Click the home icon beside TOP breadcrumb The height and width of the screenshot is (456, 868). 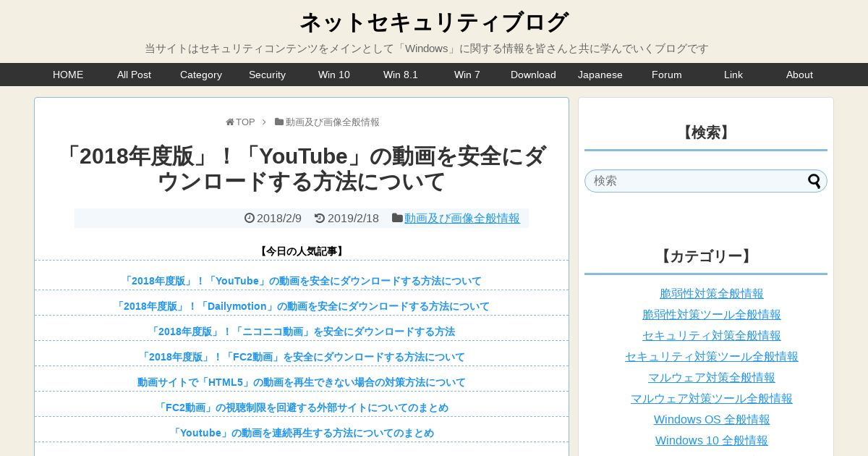[230, 122]
